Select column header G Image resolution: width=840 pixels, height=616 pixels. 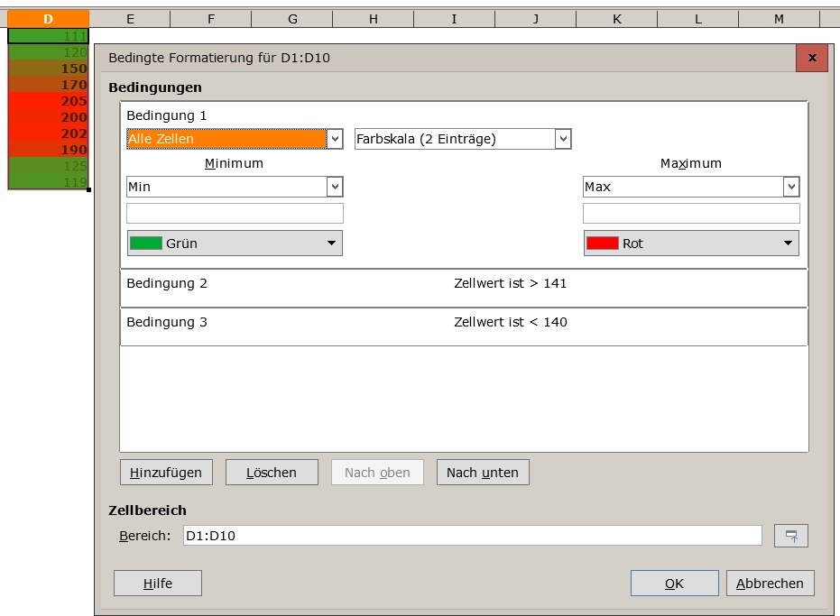point(292,19)
